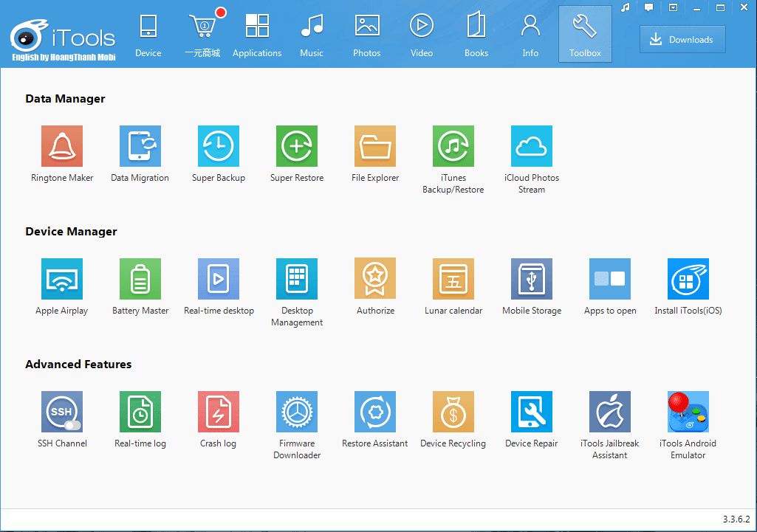Launch Data Migration
The height and width of the screenshot is (532, 757).
(x=140, y=146)
